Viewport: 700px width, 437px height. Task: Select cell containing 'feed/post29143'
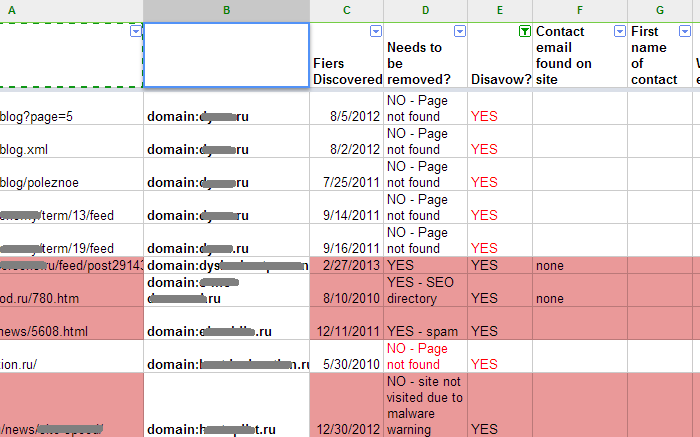(71, 265)
